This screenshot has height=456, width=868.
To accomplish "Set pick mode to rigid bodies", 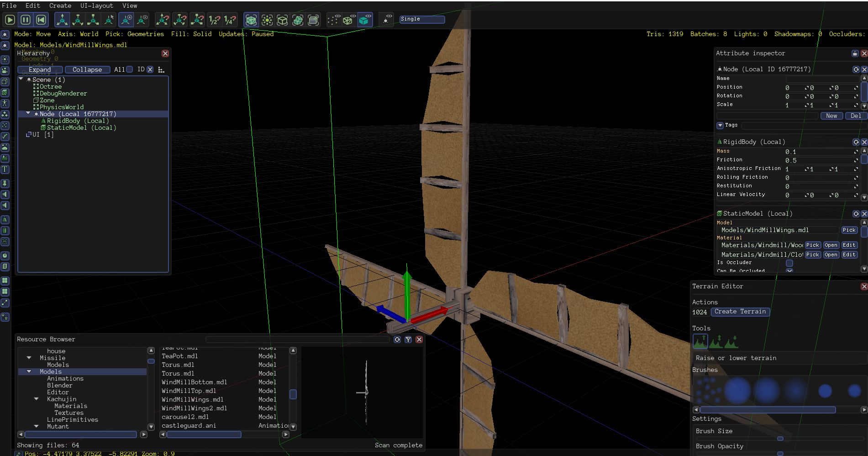I will pos(298,20).
